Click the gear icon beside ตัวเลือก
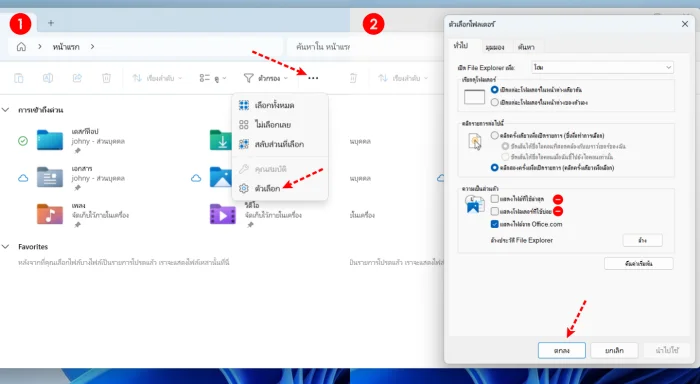The image size is (700, 384). tap(244, 188)
